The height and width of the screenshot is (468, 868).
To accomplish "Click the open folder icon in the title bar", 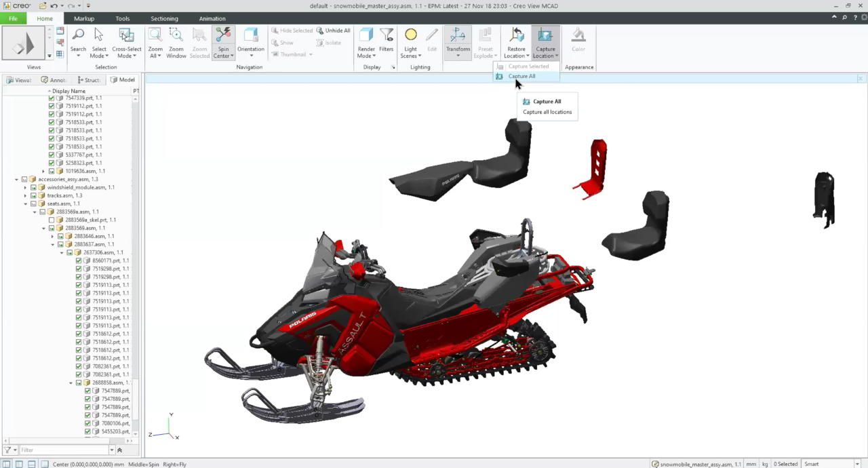I will click(43, 5).
